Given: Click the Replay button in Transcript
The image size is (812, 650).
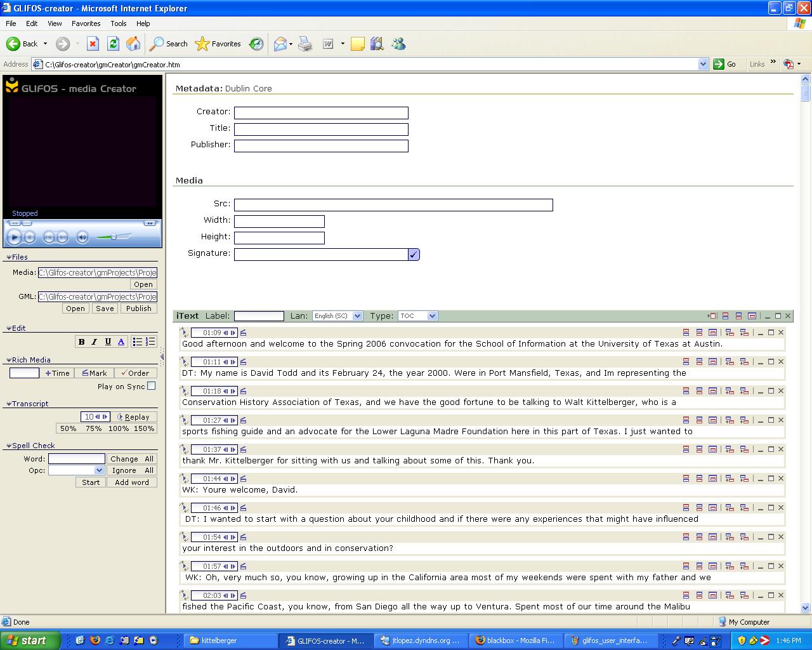Looking at the screenshot, I should coord(134,417).
